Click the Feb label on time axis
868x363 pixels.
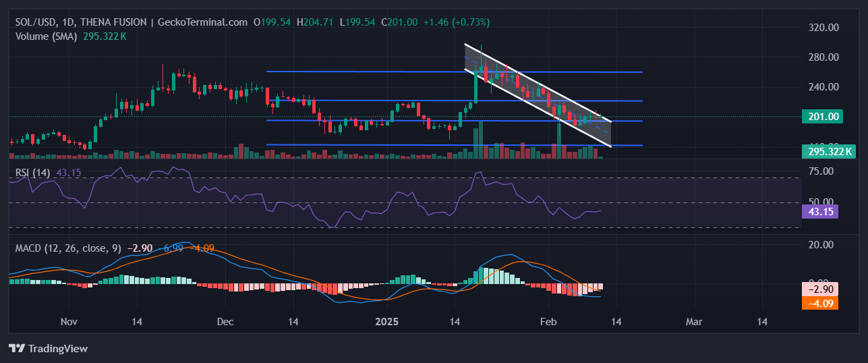549,322
